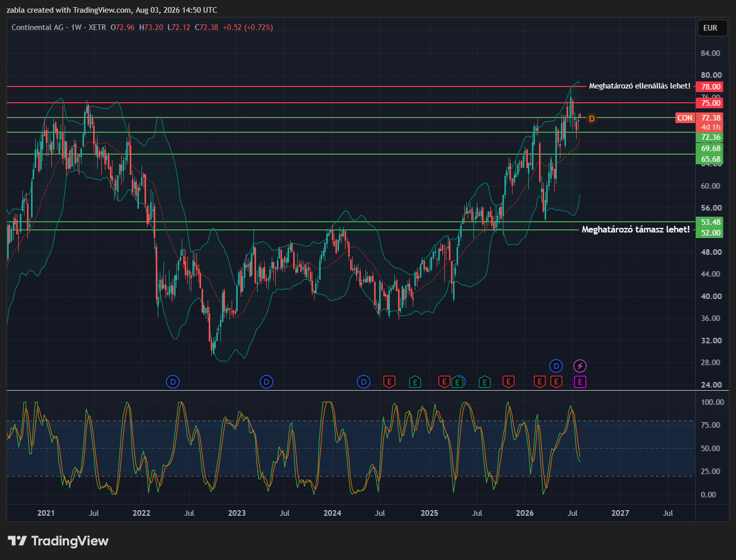Click the blue dividend marker from spring 2024

pos(363,381)
